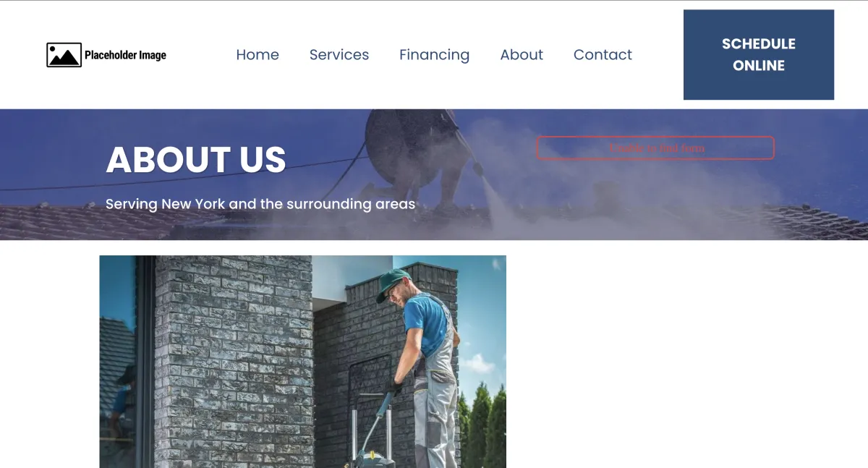Click the Schedule Online button

point(759,55)
